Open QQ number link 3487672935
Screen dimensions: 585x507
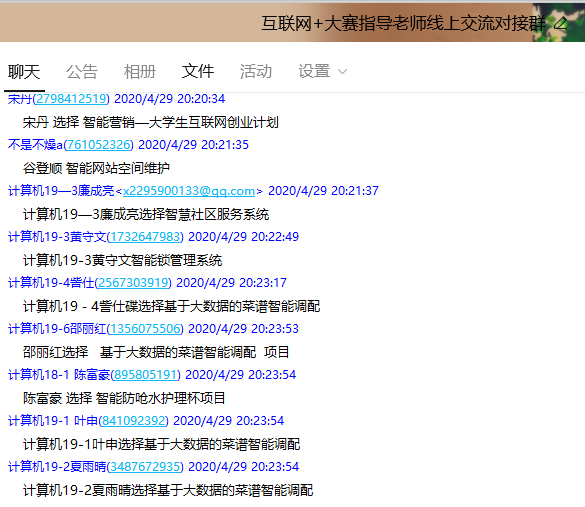[x=145, y=467]
